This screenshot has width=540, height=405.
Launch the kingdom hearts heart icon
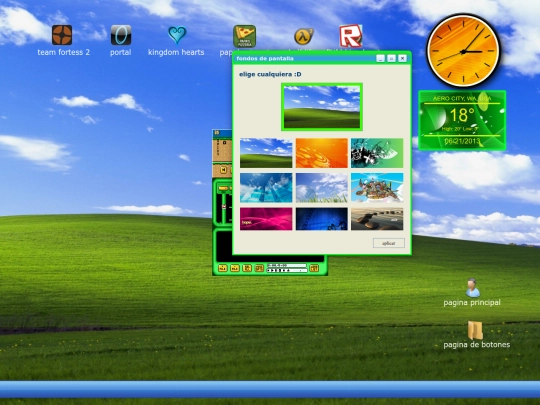click(177, 35)
